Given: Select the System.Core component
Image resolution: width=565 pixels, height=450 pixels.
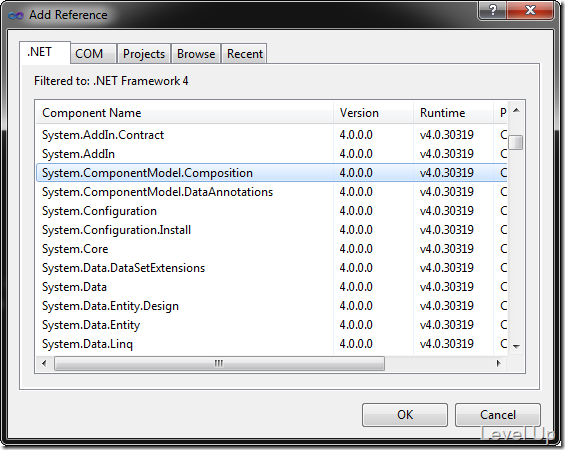Looking at the screenshot, I should [272, 249].
